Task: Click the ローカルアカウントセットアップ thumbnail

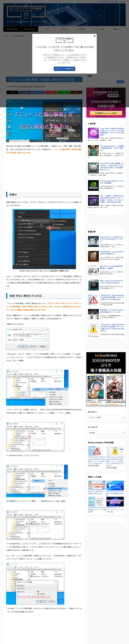Action: click(115, 501)
